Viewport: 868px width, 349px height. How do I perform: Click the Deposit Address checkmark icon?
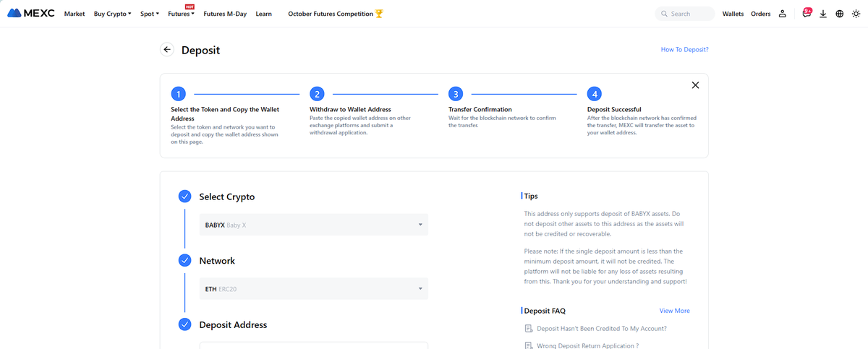point(184,324)
